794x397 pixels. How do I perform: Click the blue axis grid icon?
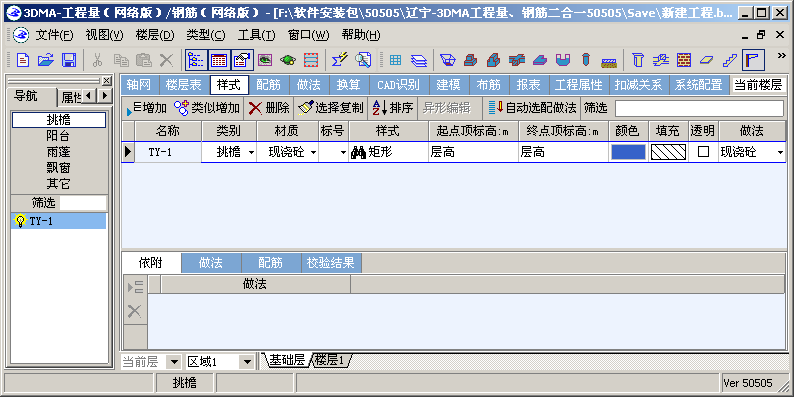pyautogui.click(x=395, y=60)
